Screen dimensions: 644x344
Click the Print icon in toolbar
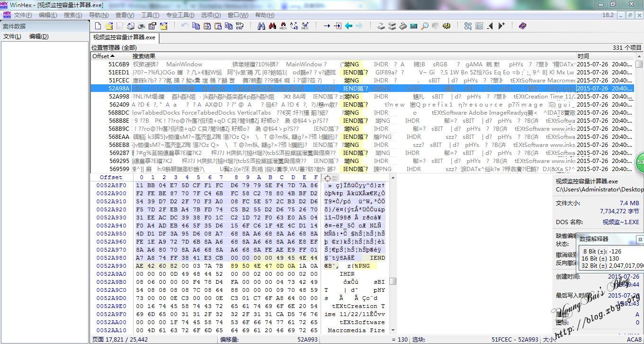[141, 26]
